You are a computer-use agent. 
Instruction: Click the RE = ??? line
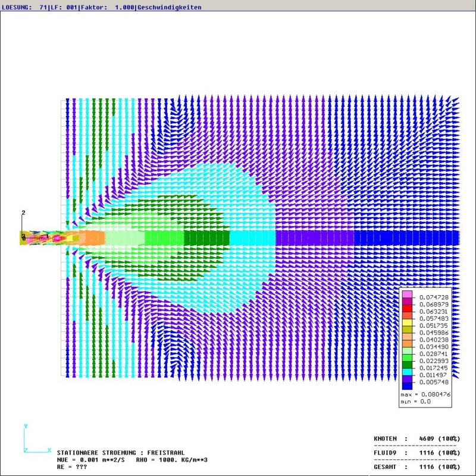click(x=72, y=467)
